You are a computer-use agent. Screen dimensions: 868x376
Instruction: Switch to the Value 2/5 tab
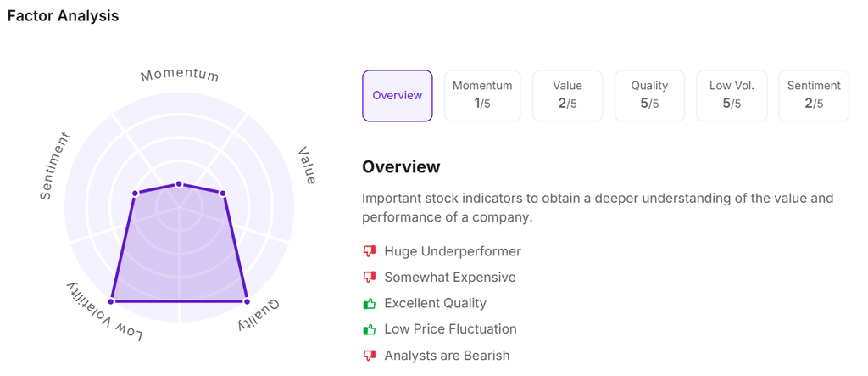click(x=567, y=95)
